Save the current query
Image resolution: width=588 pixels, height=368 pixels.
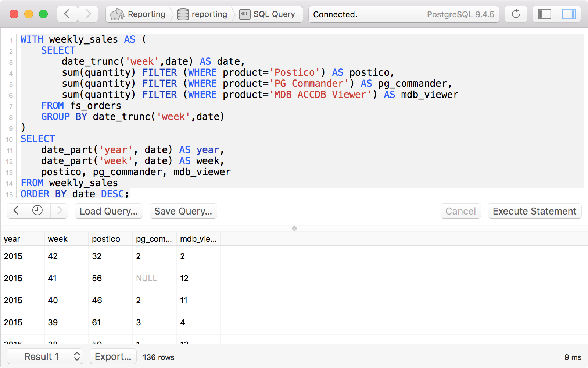tap(183, 211)
